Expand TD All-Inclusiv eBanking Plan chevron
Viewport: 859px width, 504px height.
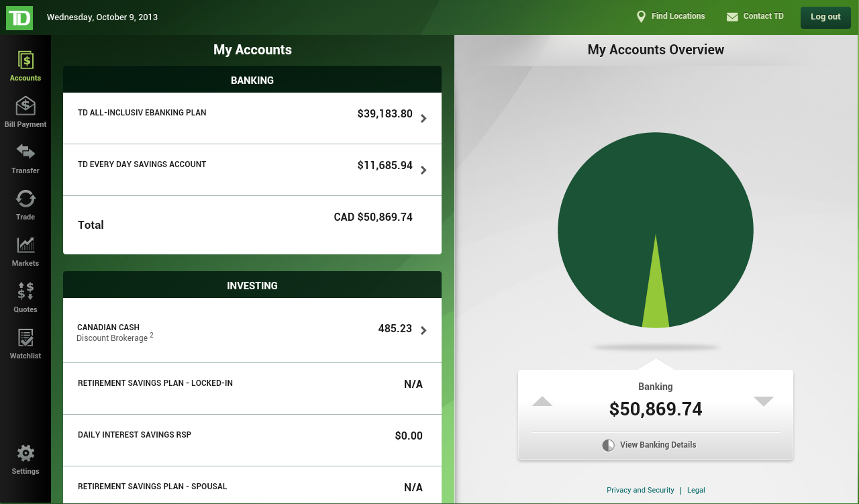click(423, 119)
